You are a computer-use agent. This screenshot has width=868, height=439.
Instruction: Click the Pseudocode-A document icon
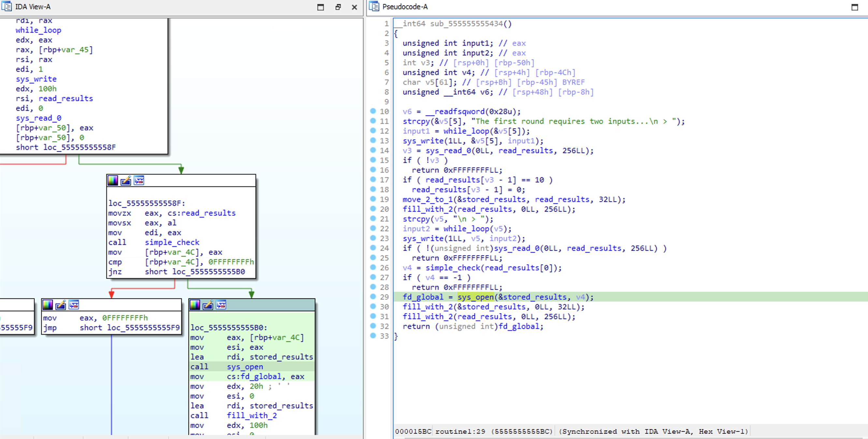[374, 7]
